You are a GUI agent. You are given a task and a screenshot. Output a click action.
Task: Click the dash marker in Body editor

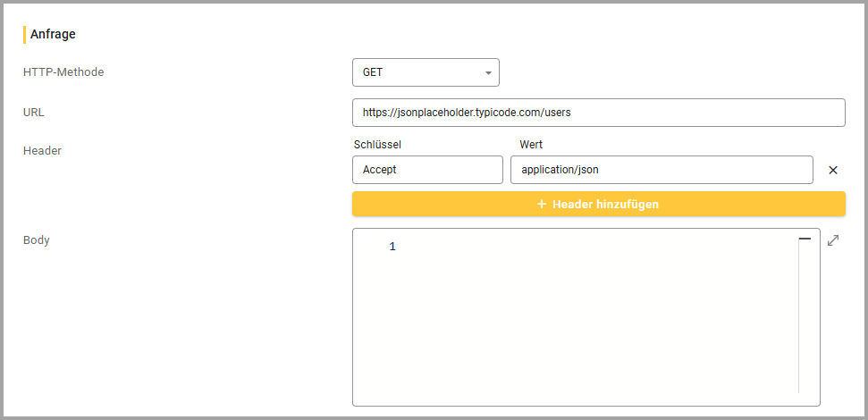point(805,239)
